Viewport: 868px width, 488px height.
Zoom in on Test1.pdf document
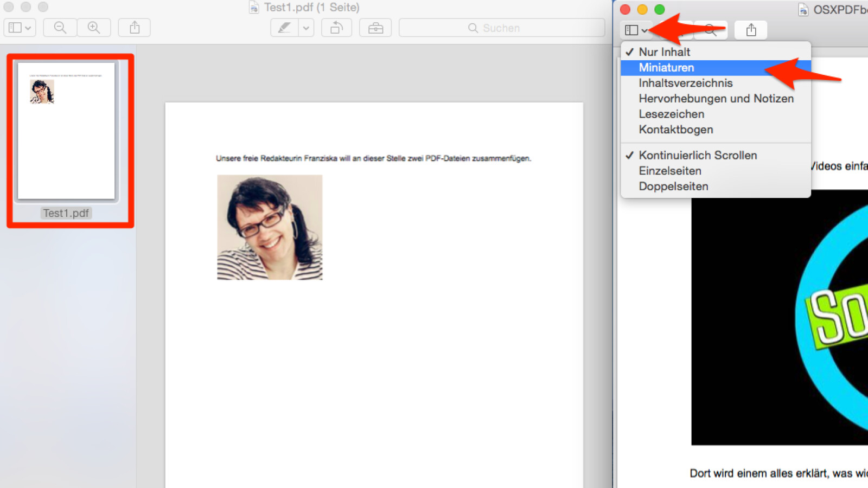click(94, 28)
